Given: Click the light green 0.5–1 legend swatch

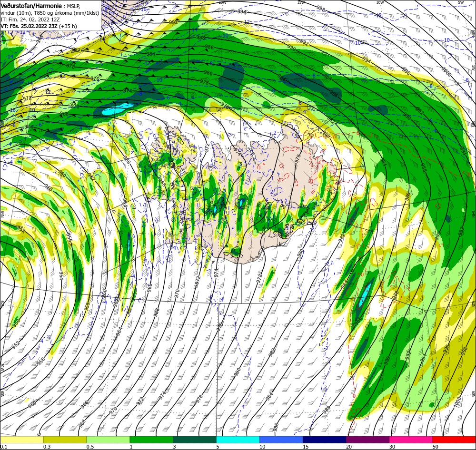Looking at the screenshot, I should (x=108, y=440).
